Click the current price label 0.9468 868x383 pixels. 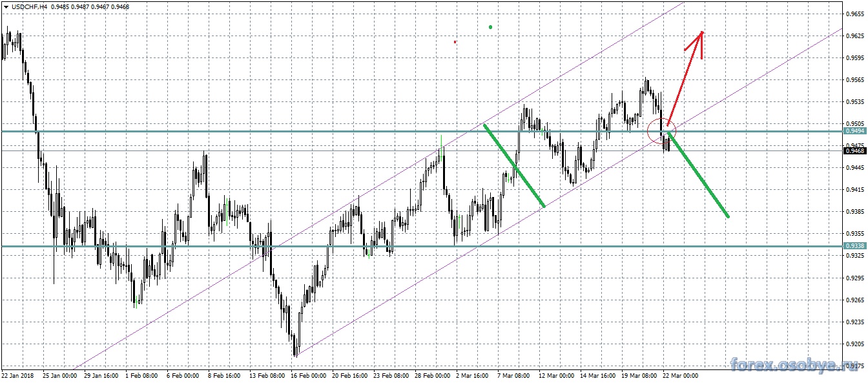click(x=854, y=150)
